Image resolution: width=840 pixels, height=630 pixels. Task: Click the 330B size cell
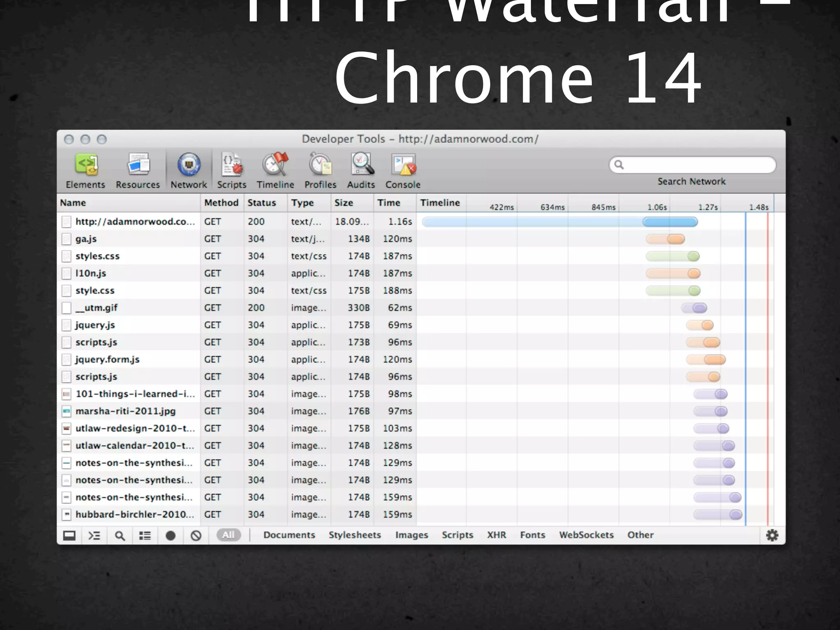click(352, 308)
